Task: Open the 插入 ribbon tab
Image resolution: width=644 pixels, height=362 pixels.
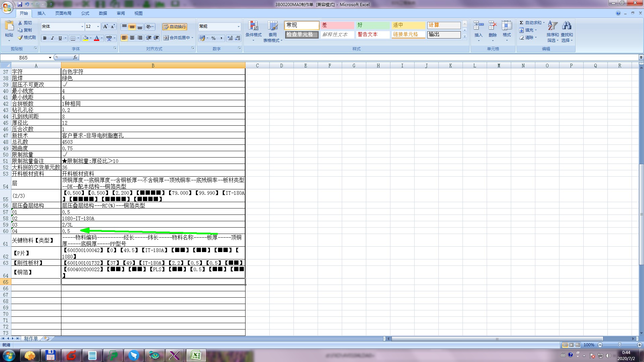Action: (41, 13)
